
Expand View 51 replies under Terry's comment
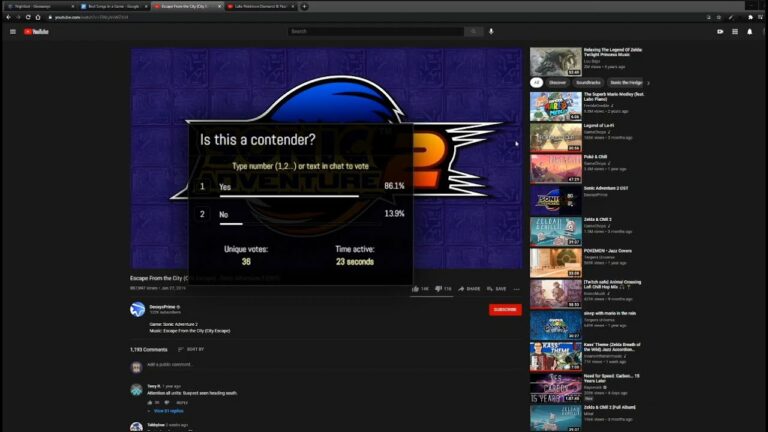tap(168, 410)
